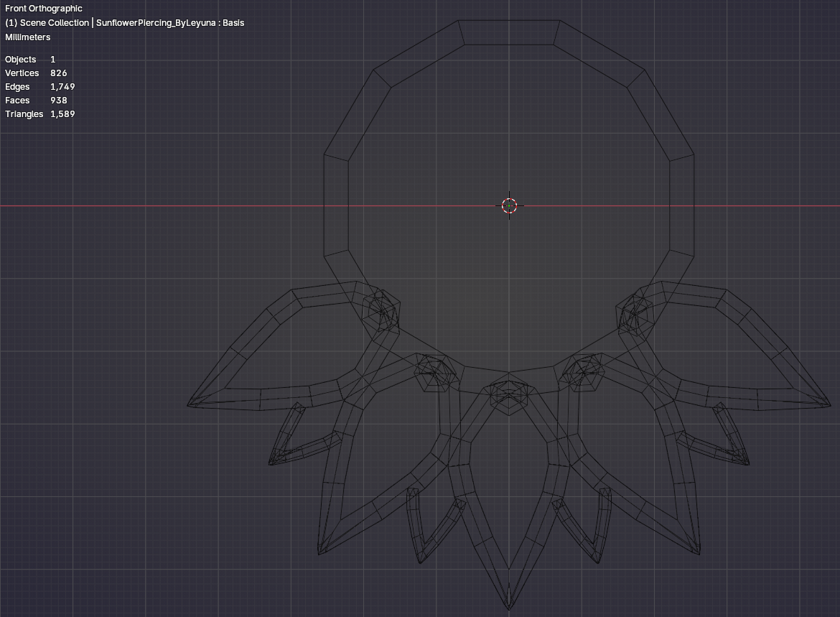
Task: Click the "Millimeters" unit label
Action: pos(27,37)
